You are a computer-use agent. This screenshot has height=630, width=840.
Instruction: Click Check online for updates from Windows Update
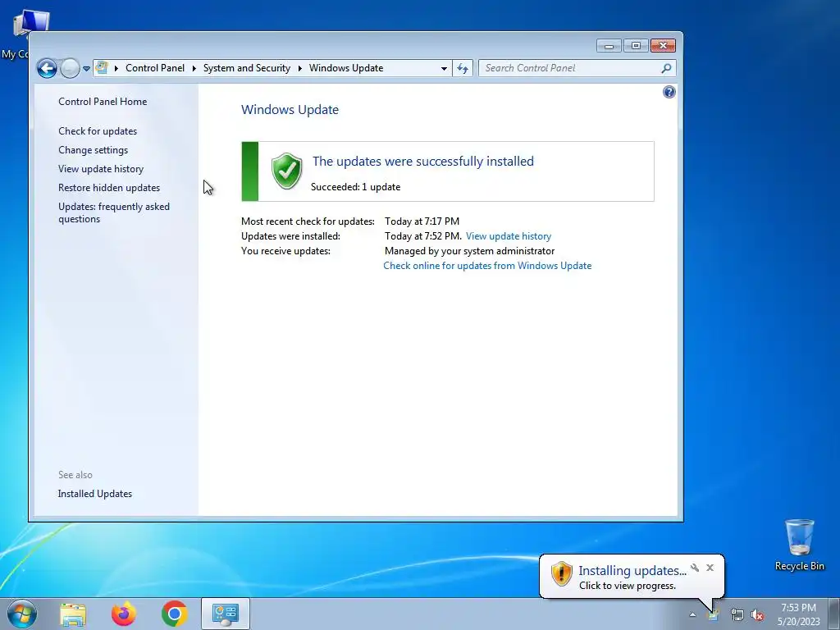click(487, 266)
